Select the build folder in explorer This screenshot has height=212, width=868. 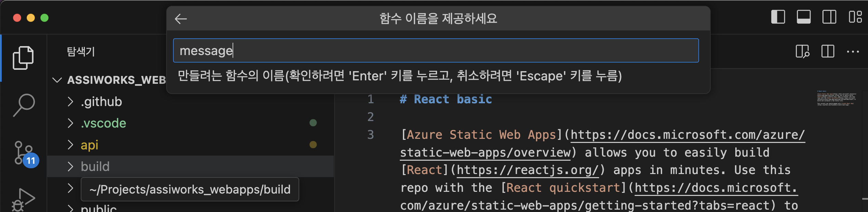point(95,167)
